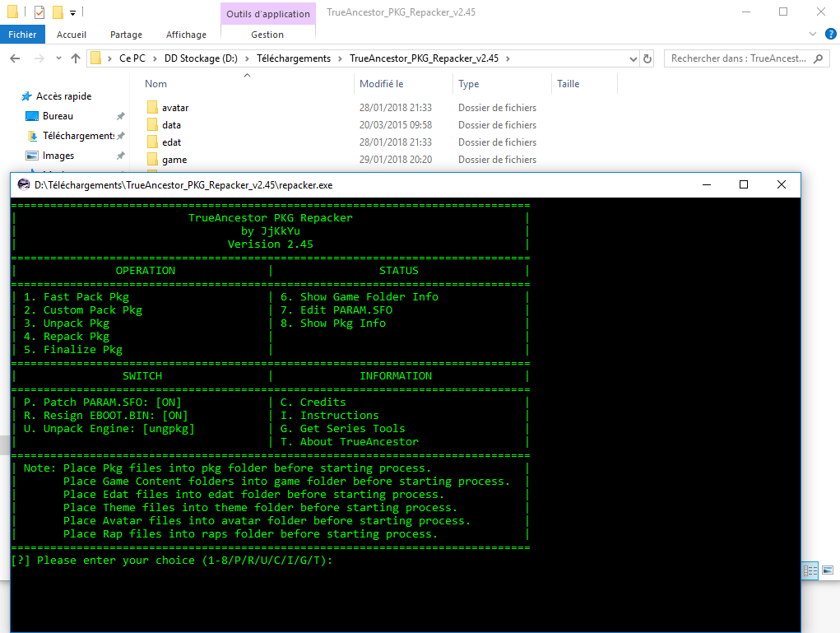Screen dimensions: 840x633
Task: Switch to the Partage ribbon tab
Action: pos(126,35)
